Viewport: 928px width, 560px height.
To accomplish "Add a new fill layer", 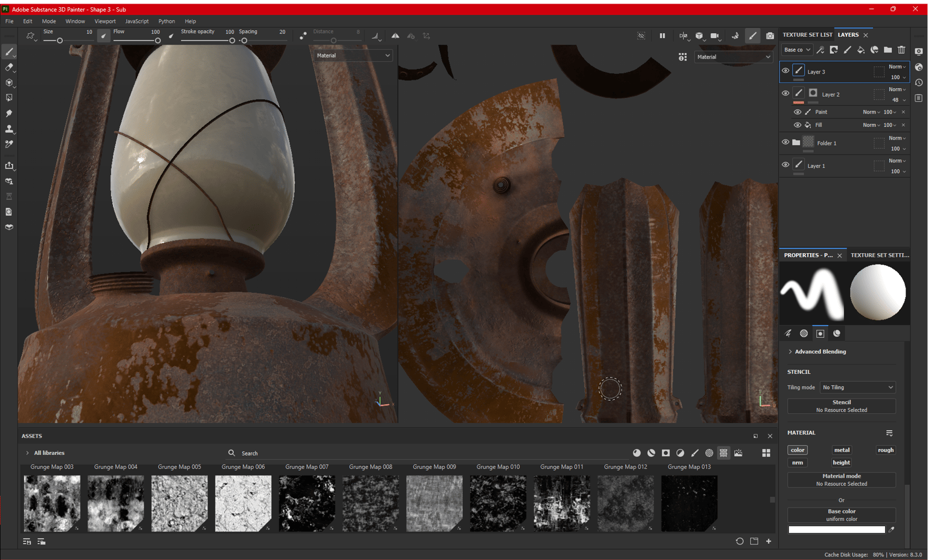I will coord(861,50).
